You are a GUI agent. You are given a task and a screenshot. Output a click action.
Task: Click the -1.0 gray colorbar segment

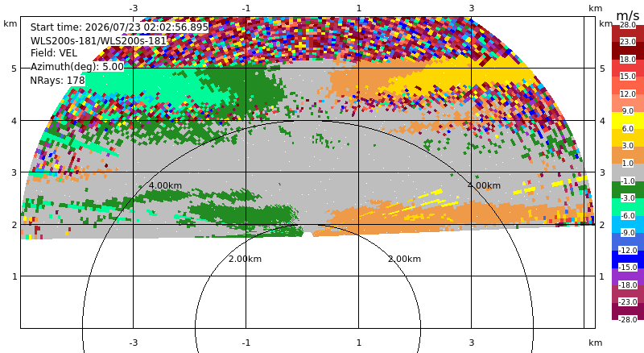(628, 172)
